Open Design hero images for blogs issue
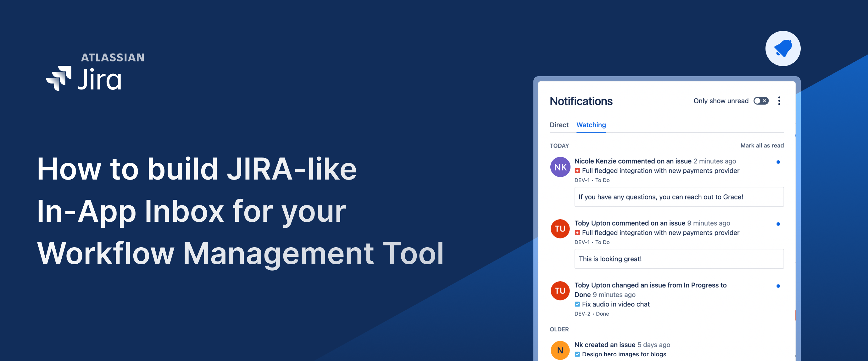The height and width of the screenshot is (361, 868). (x=624, y=354)
